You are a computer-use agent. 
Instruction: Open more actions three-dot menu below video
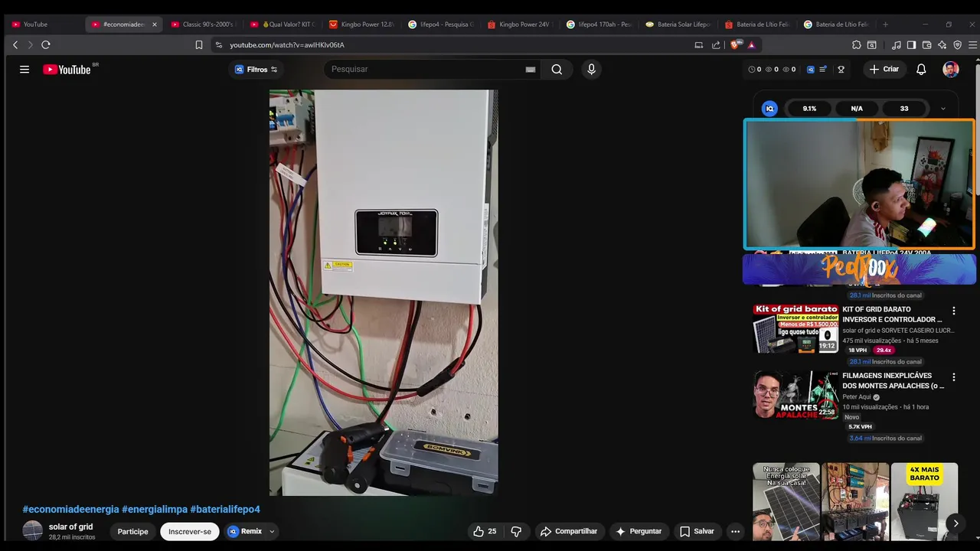pos(735,531)
